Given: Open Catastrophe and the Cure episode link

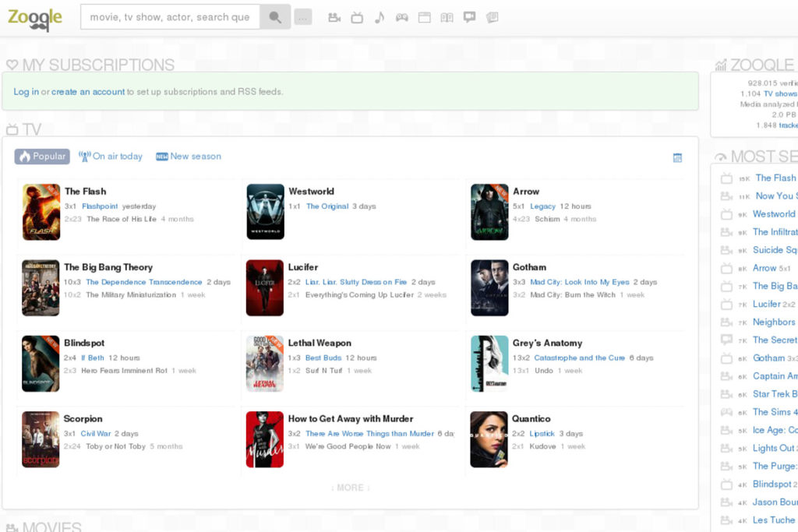Looking at the screenshot, I should pos(579,358).
